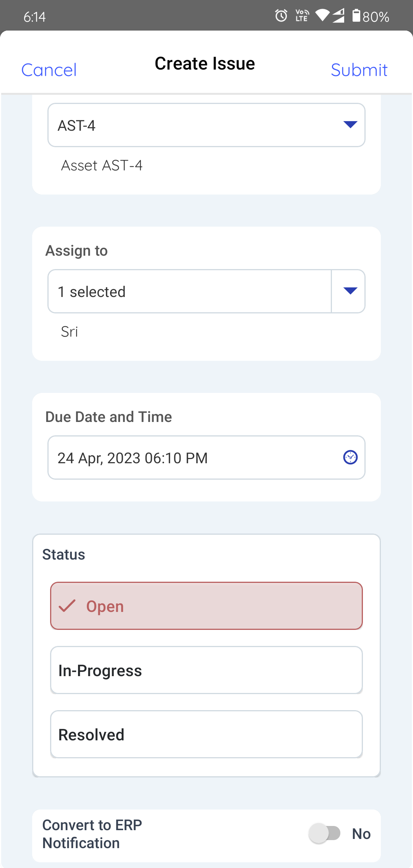This screenshot has height=868, width=413.
Task: Tap the Create Issue title
Action: 205,63
